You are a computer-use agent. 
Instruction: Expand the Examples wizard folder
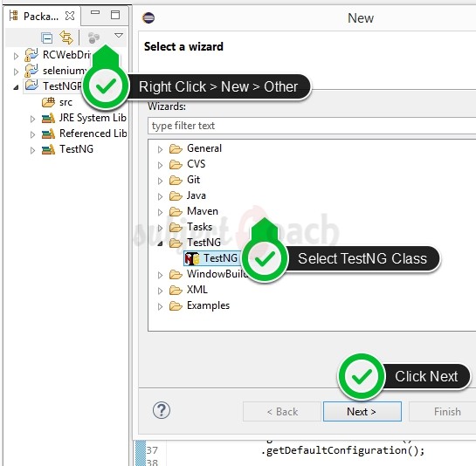[x=160, y=306]
